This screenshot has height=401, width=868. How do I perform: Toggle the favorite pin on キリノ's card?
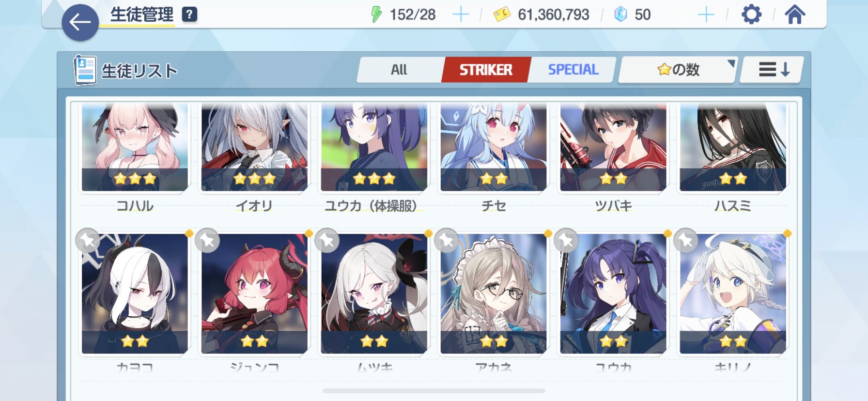686,240
